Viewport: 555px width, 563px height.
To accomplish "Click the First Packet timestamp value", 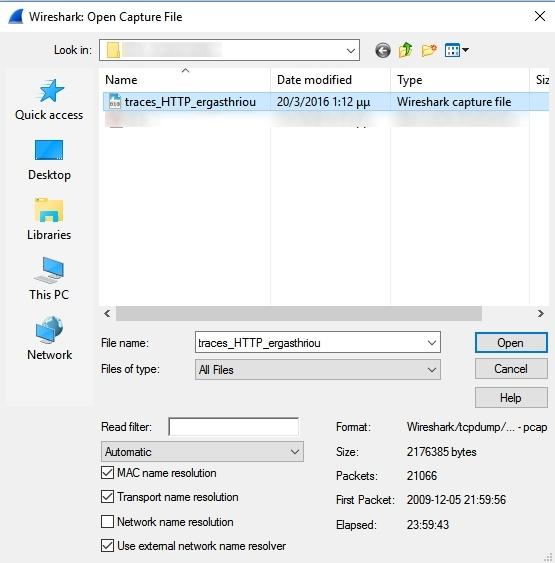I will tap(456, 500).
